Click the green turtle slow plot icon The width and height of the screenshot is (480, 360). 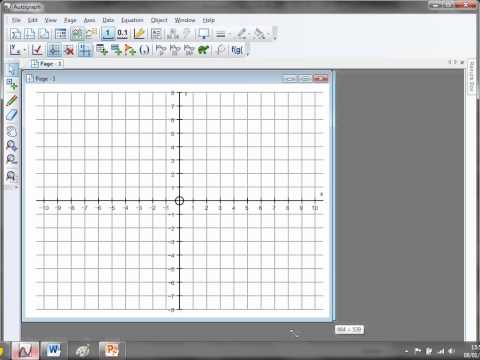(203, 50)
